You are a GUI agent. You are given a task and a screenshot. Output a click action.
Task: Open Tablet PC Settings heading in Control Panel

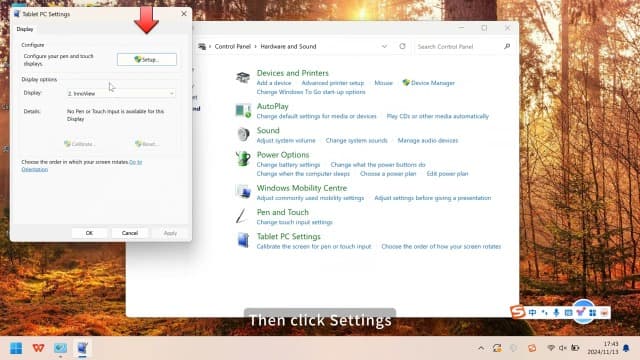(289, 237)
